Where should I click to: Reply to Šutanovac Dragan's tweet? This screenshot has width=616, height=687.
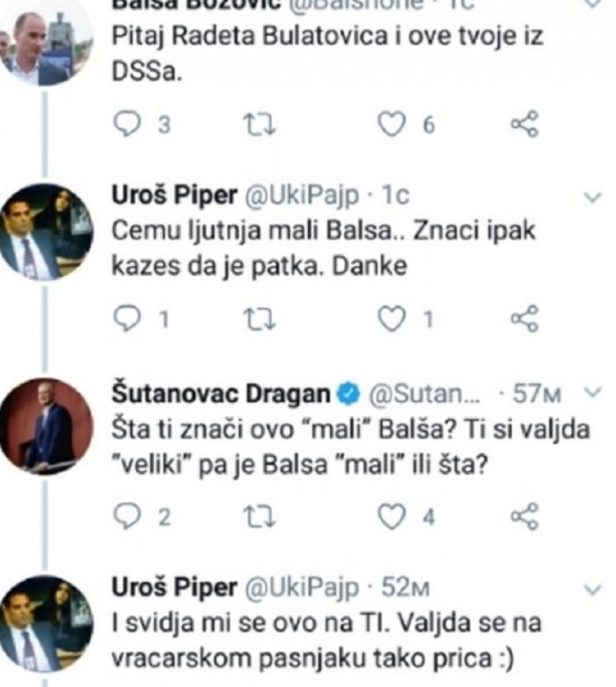click(x=127, y=518)
